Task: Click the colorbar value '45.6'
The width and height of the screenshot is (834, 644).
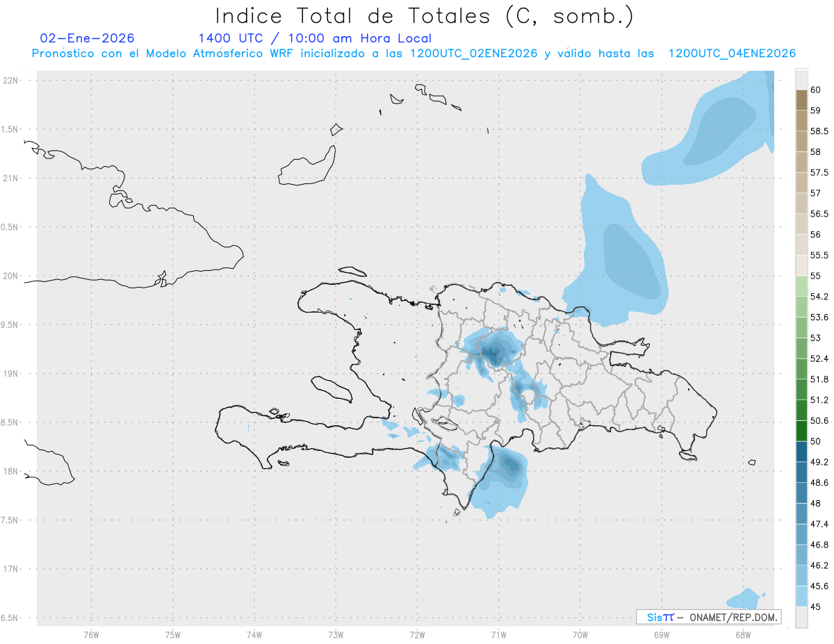Action: coord(819,586)
